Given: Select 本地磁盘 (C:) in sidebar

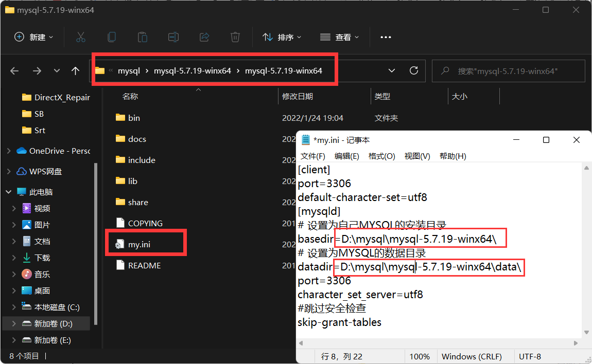Looking at the screenshot, I should click(x=50, y=307).
